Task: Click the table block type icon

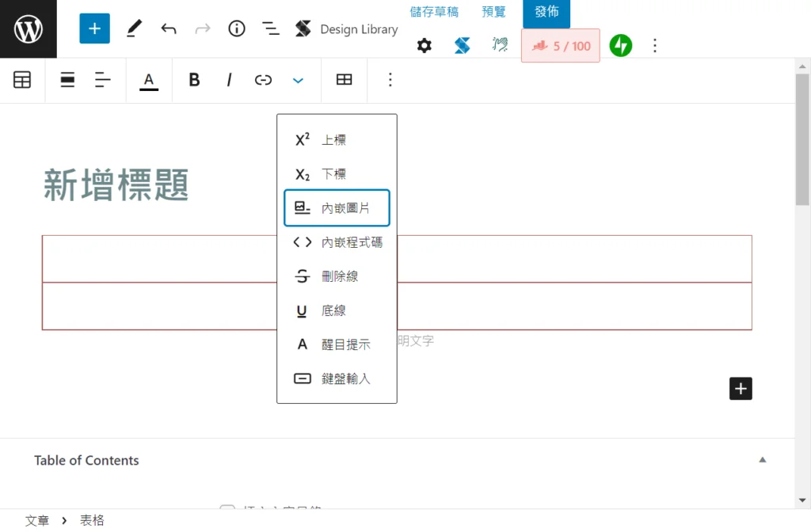Action: point(22,80)
